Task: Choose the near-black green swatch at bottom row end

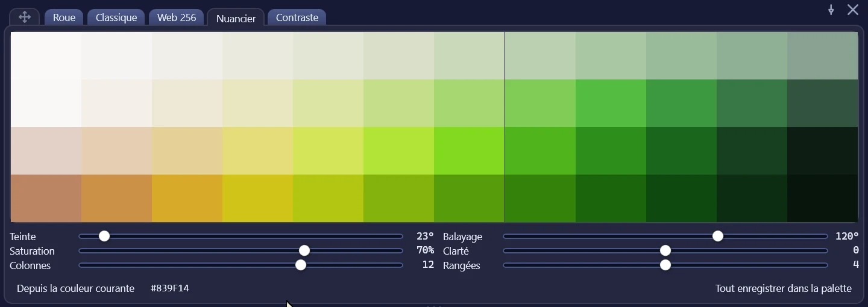Action: pos(822,199)
